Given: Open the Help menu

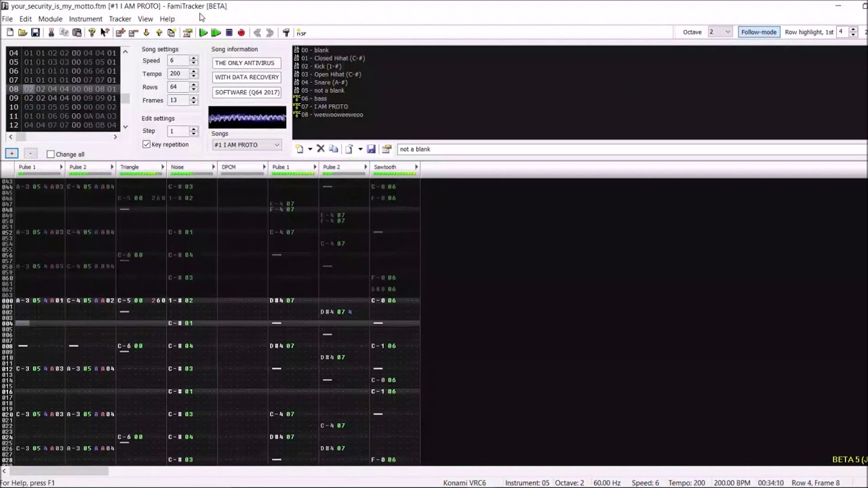Looking at the screenshot, I should pyautogui.click(x=167, y=19).
